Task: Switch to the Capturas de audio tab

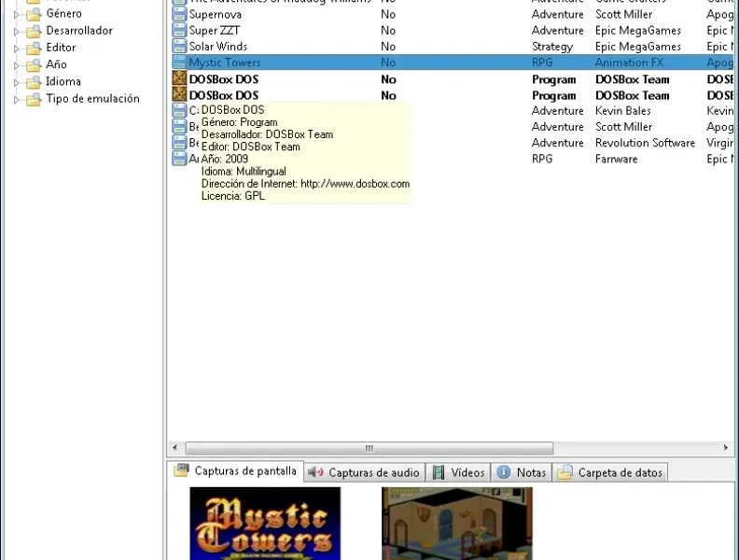Action: click(364, 472)
